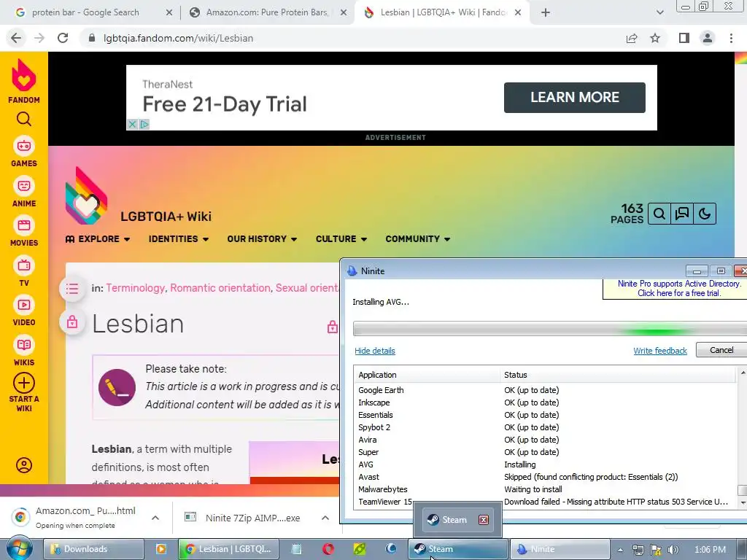Open Chrome three-dot menu

pos(731,38)
